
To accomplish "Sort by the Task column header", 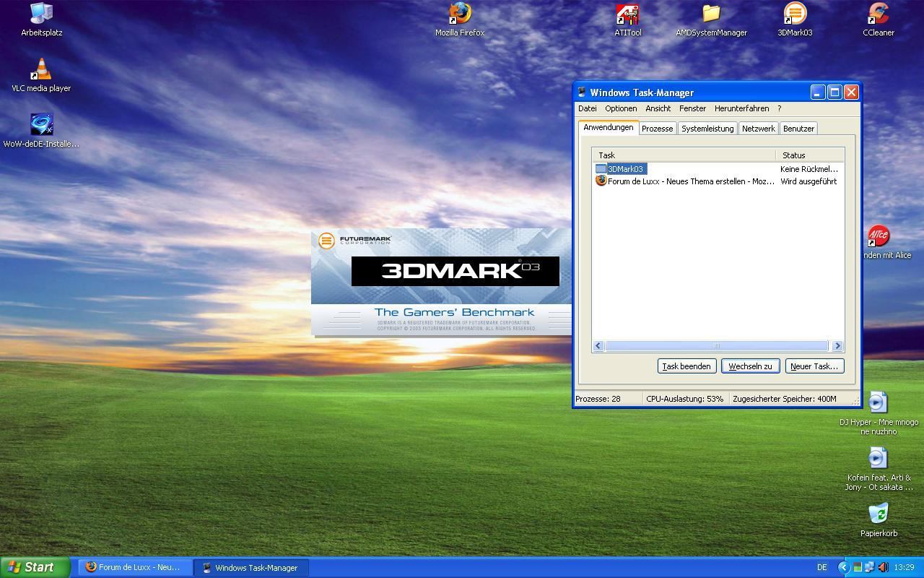I will tap(684, 155).
